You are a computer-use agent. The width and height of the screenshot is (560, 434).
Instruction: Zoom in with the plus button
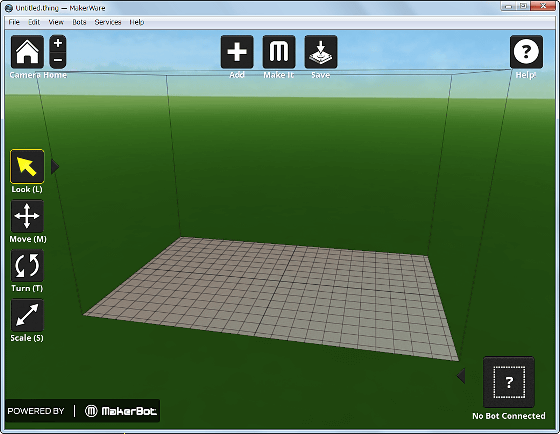click(58, 43)
